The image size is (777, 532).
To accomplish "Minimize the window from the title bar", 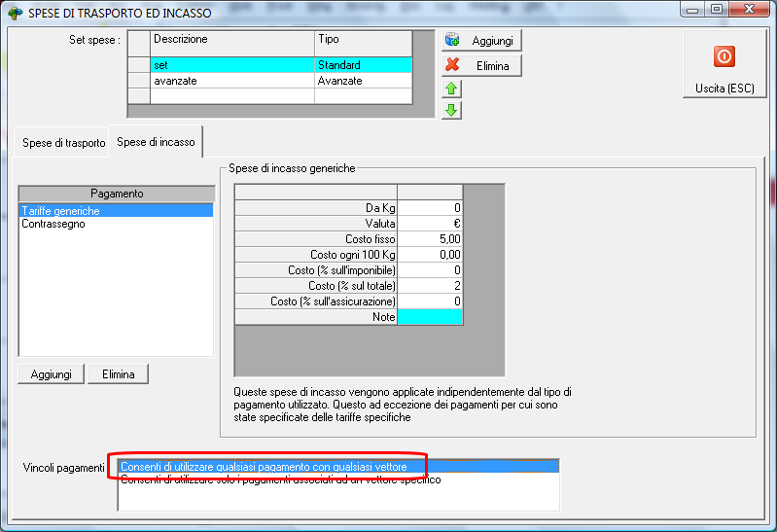I will point(692,9).
